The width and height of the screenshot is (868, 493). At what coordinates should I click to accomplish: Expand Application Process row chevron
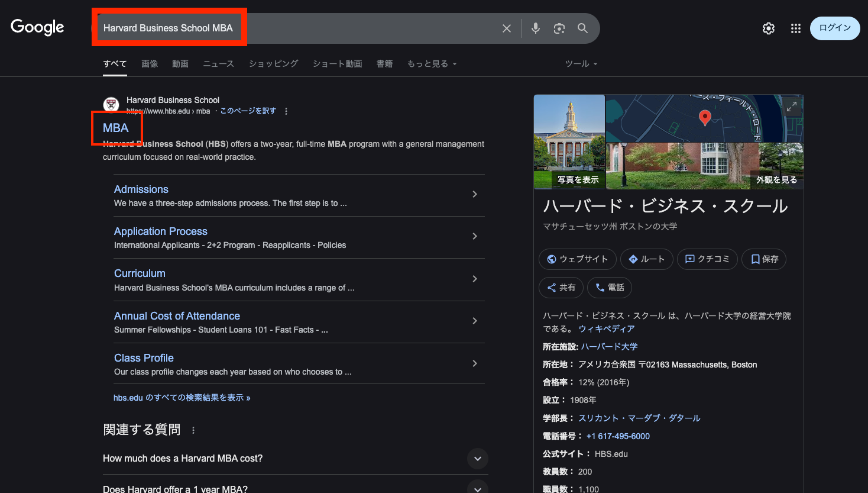coord(475,236)
